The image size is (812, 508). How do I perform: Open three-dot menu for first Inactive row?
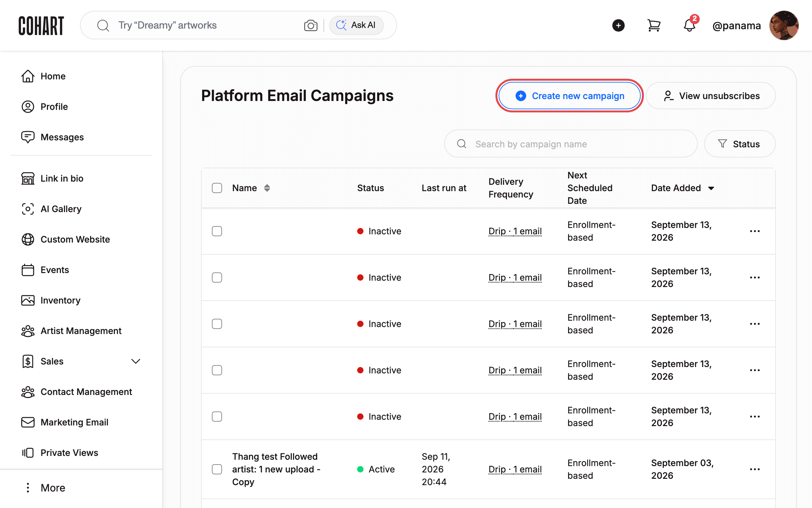point(755,231)
